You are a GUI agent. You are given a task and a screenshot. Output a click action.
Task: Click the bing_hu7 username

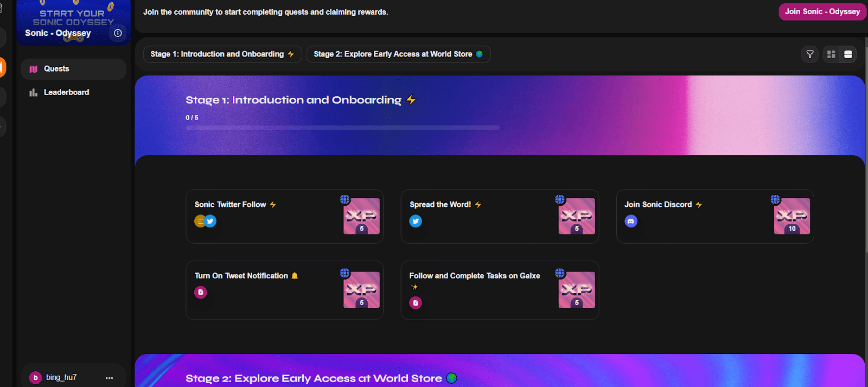[x=61, y=377]
